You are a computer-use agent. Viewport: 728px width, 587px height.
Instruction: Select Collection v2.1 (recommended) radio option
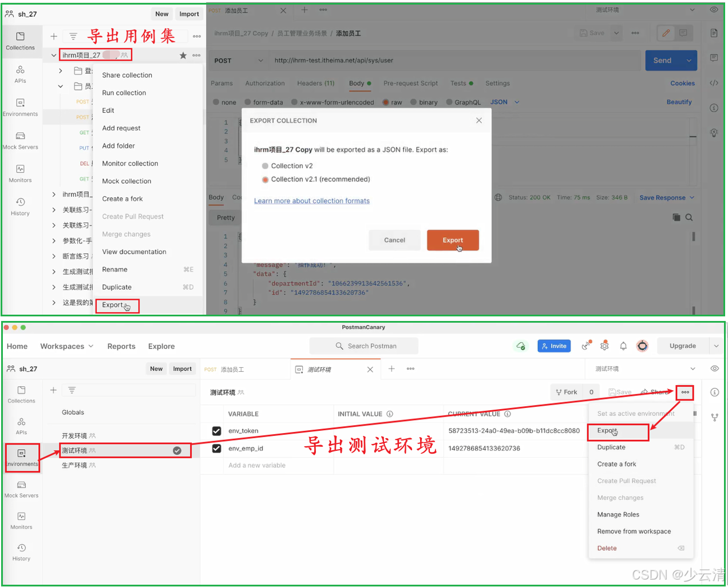265,180
